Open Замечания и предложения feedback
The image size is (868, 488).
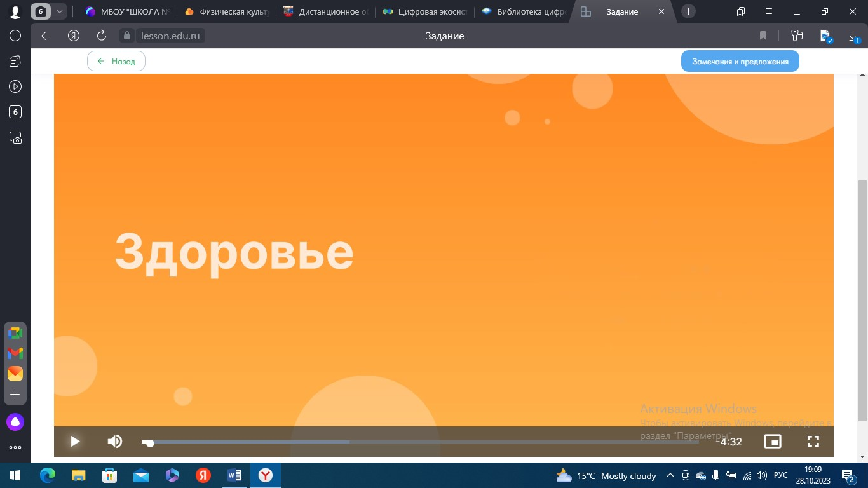(740, 62)
